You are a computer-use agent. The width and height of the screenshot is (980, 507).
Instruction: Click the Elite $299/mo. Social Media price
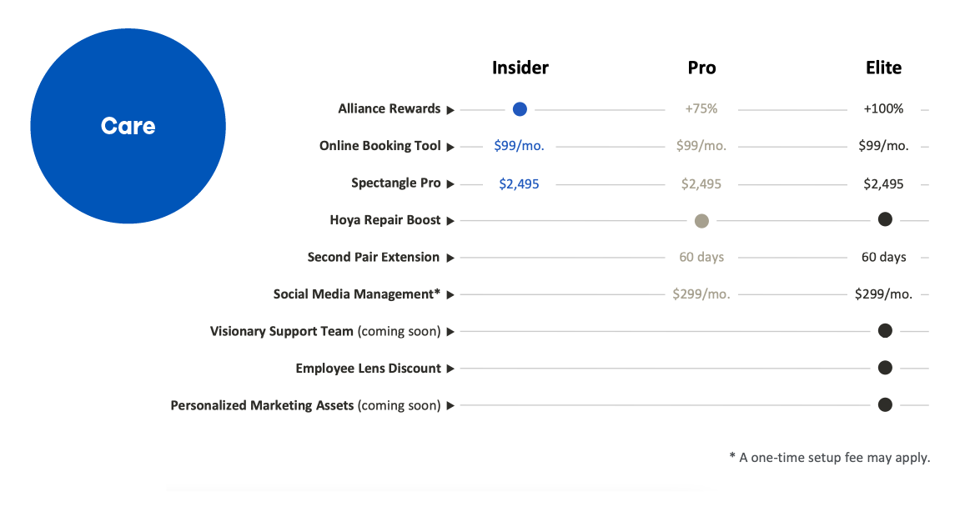[x=884, y=294]
